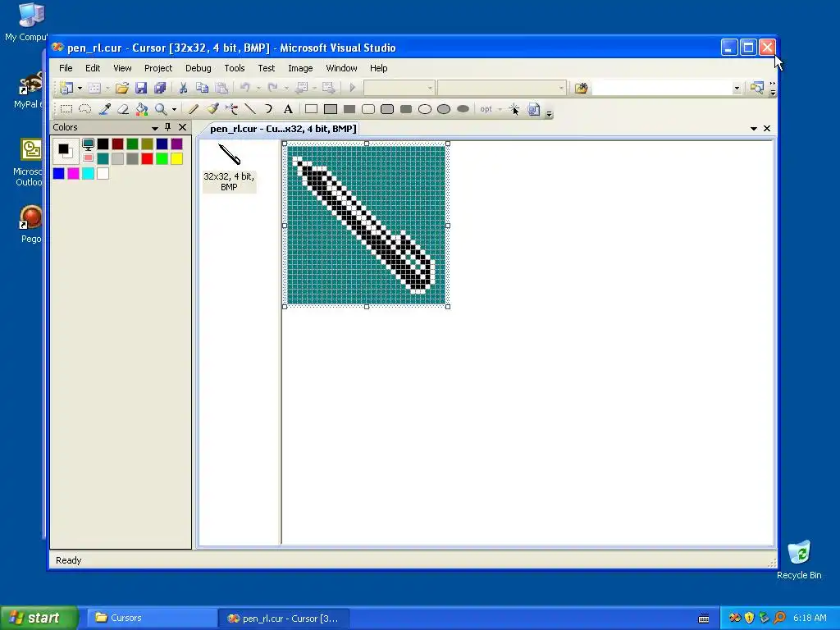The height and width of the screenshot is (630, 840).
Task: Select the Filled Ellipse tool
Action: point(463,109)
